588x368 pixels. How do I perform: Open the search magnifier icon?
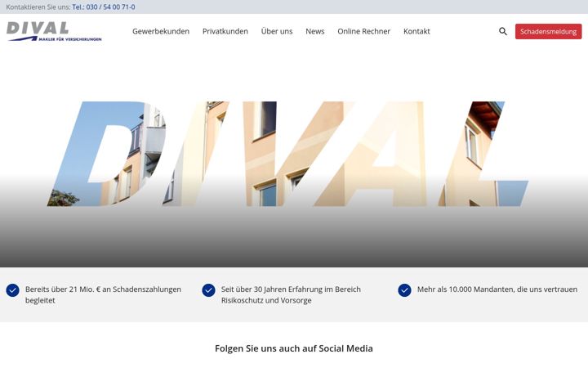[503, 32]
